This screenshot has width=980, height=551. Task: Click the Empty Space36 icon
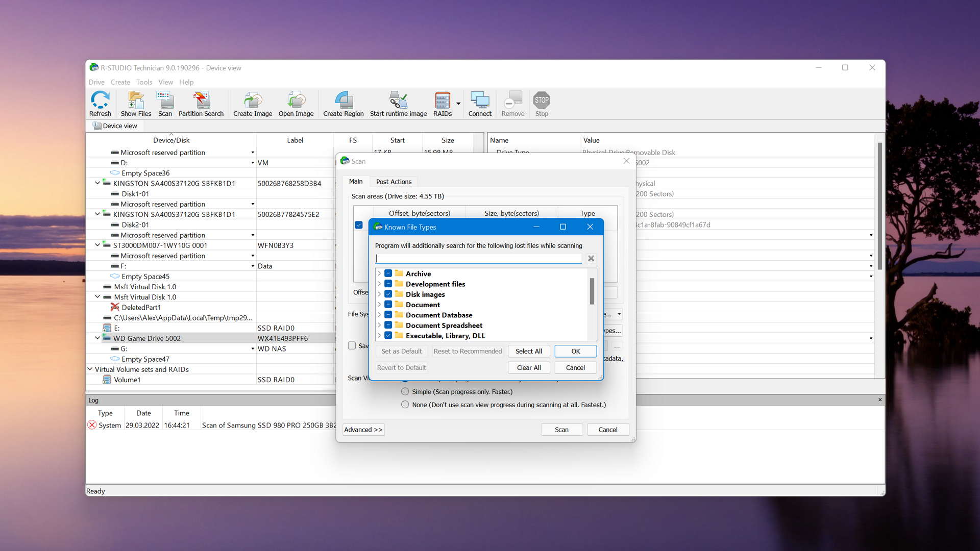(x=115, y=173)
